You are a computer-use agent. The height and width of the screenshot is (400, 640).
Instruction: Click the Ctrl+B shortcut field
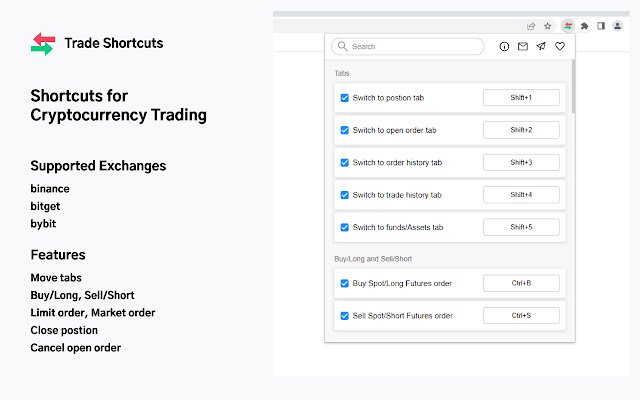(521, 283)
